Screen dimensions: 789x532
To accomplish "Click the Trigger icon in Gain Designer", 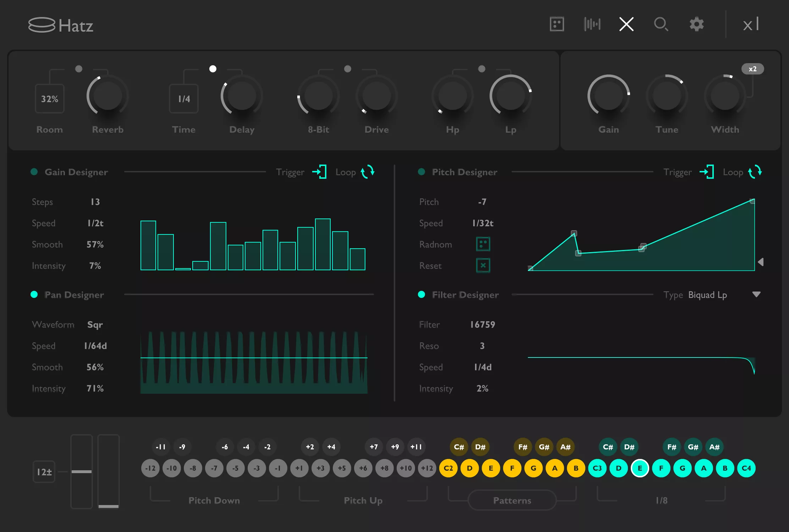I will point(320,172).
